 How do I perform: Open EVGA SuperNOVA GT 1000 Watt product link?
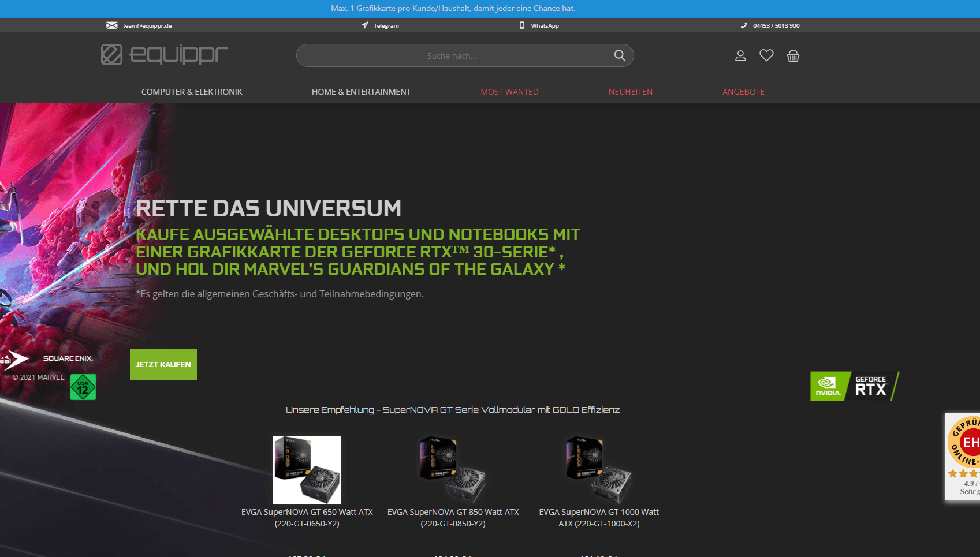coord(599,518)
